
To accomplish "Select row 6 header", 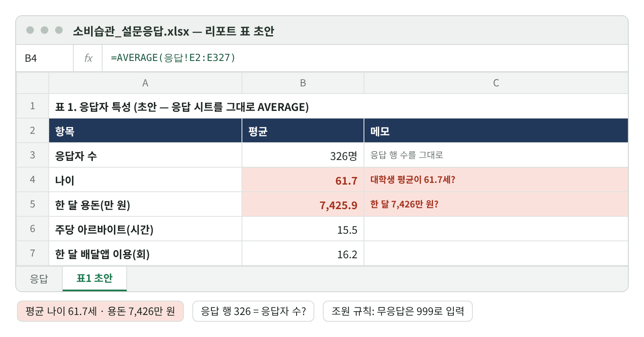I will pyautogui.click(x=33, y=229).
